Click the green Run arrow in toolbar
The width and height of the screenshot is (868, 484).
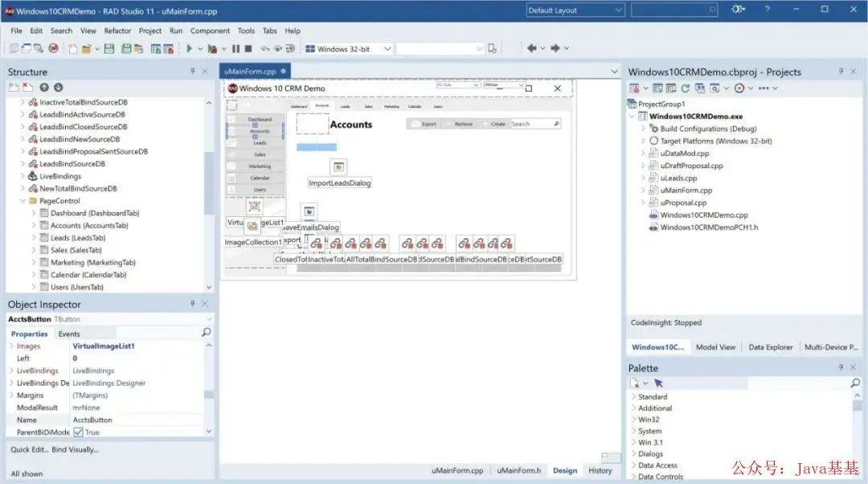pyautogui.click(x=190, y=49)
